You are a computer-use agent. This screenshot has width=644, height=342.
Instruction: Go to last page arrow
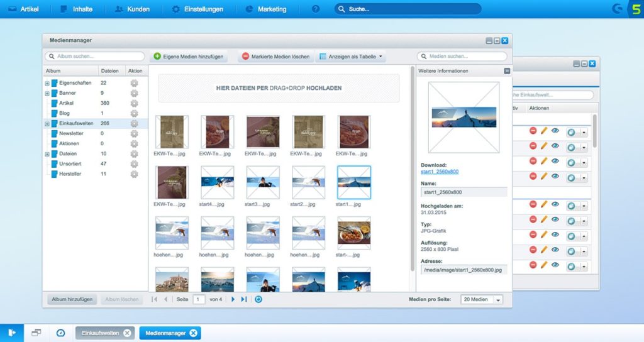[x=244, y=299]
